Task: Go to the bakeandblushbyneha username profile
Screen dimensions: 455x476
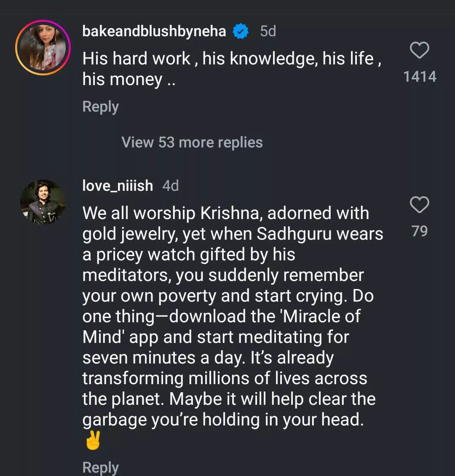Action: pyautogui.click(x=154, y=31)
